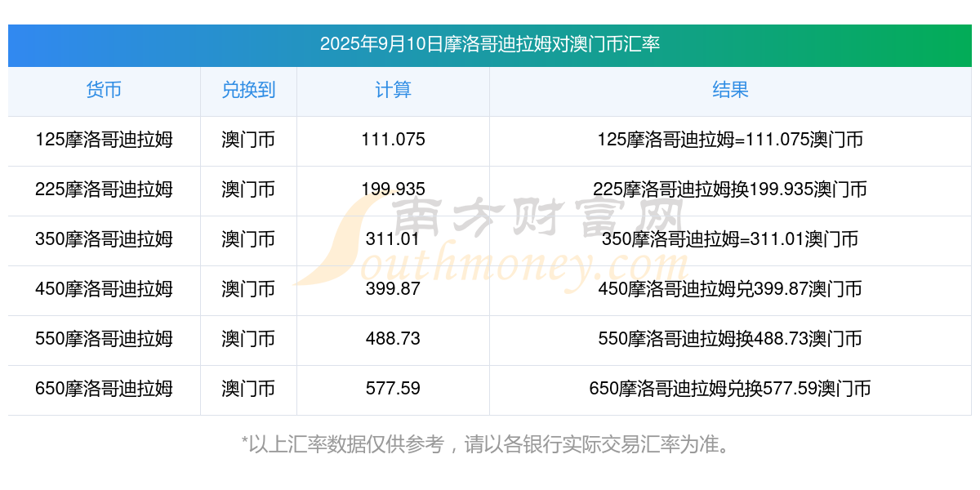Click the 澳门币 cell in the 450 row

pyautogui.click(x=248, y=289)
